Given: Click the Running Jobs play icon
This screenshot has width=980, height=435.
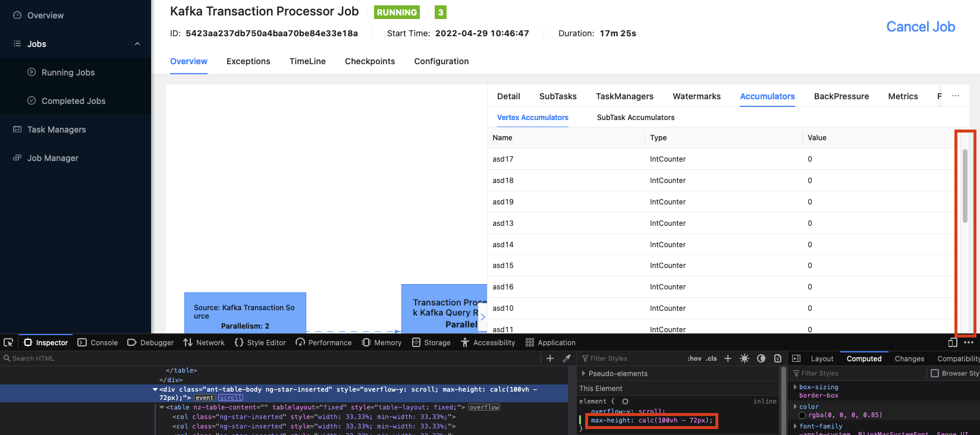Looking at the screenshot, I should tap(32, 72).
